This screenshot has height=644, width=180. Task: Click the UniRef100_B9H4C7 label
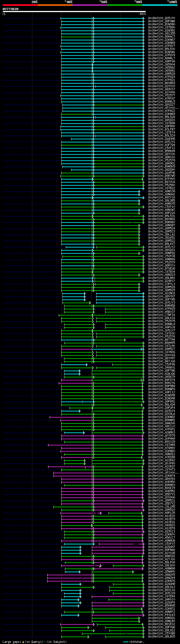click(x=161, y=37)
